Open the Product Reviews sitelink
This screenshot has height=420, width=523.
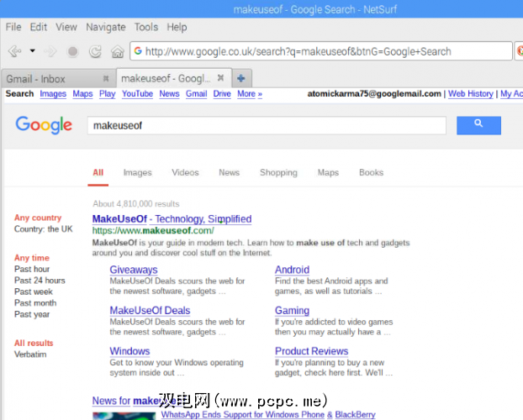coord(312,351)
